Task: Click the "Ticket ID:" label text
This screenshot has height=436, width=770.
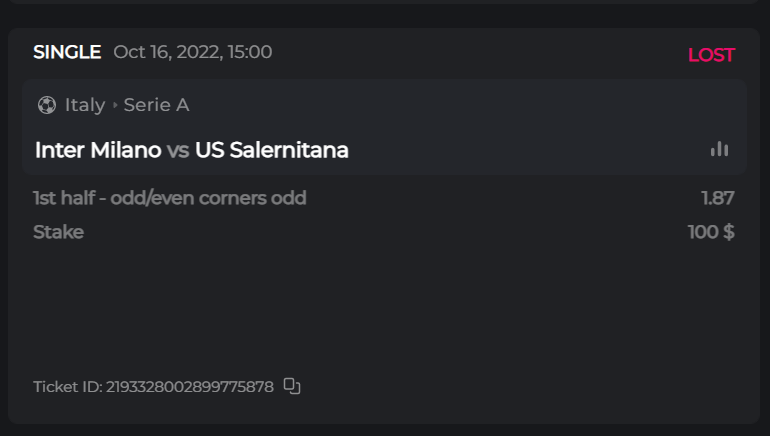Action: pos(68,386)
